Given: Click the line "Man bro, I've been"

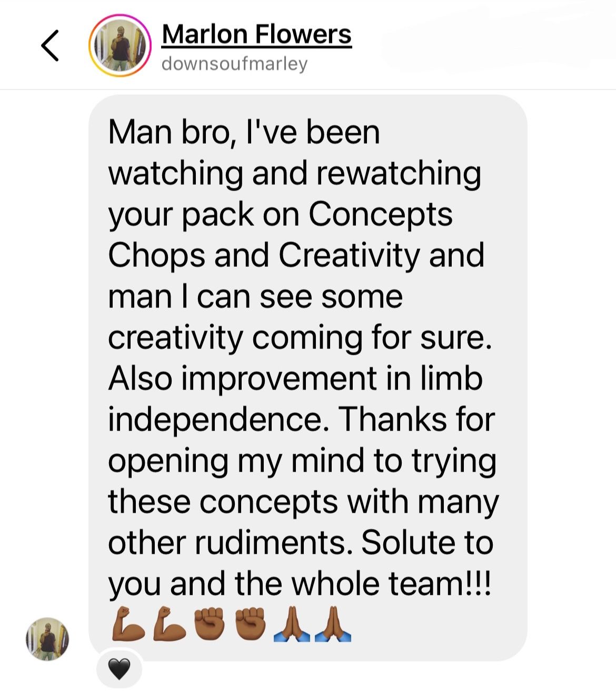Looking at the screenshot, I should pyautogui.click(x=244, y=132).
